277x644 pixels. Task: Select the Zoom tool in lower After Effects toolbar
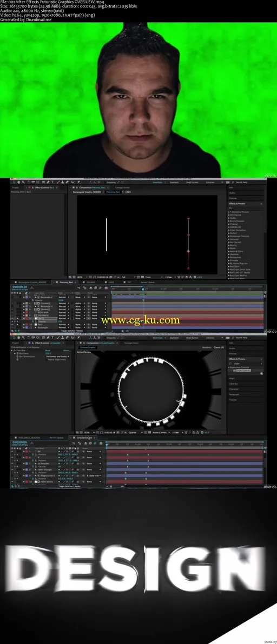point(23,338)
